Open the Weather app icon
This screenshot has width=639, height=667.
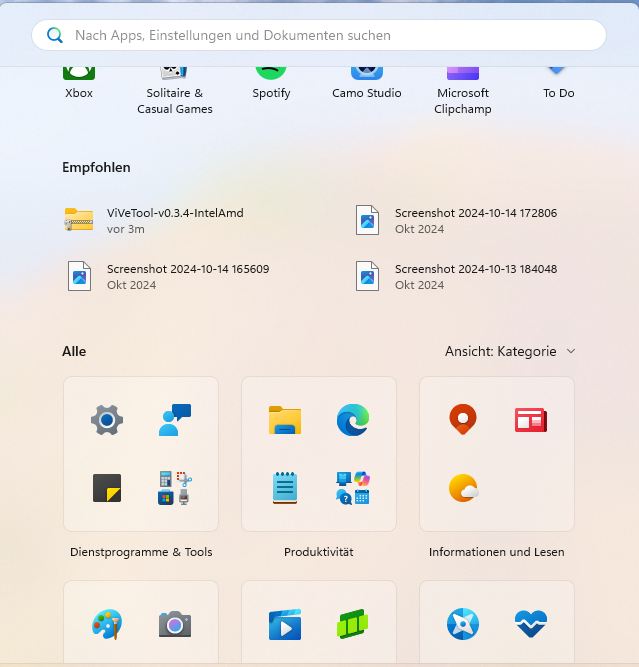[x=464, y=488]
